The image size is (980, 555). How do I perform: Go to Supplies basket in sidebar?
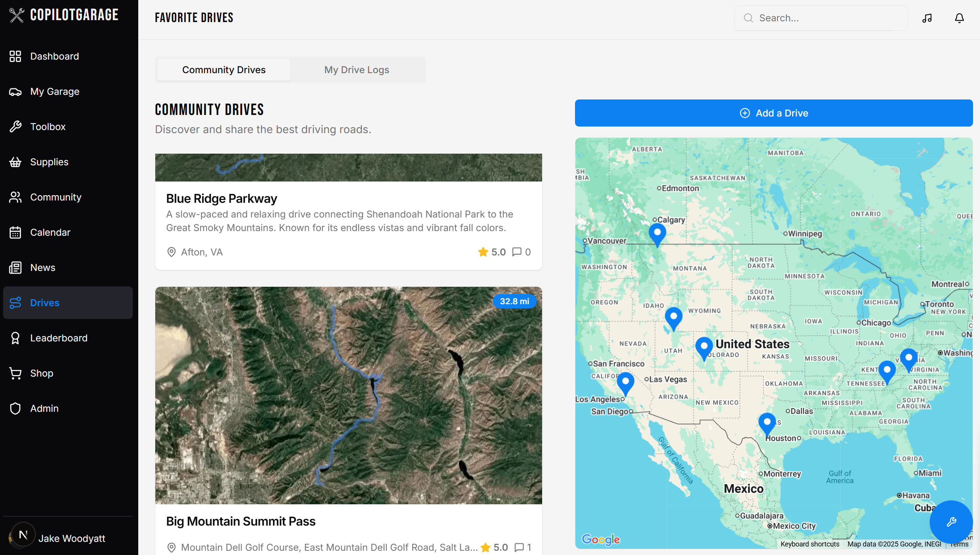pos(49,162)
